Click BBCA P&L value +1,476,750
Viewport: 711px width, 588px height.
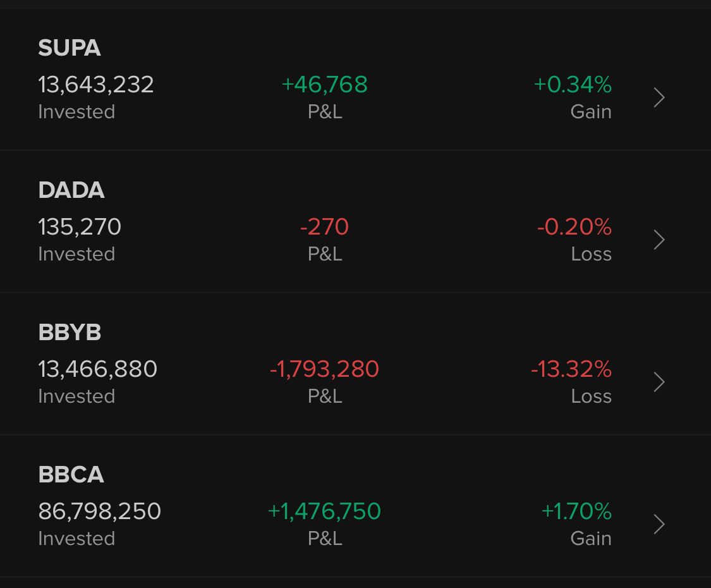325,511
